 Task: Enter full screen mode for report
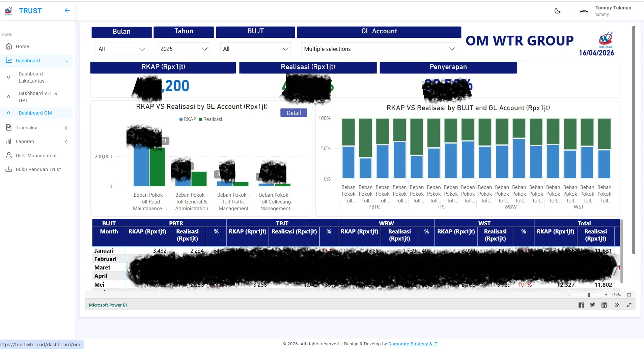629,305
